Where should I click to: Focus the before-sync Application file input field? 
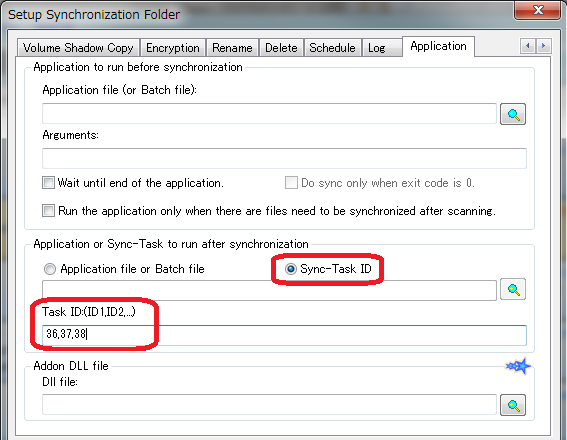point(269,114)
